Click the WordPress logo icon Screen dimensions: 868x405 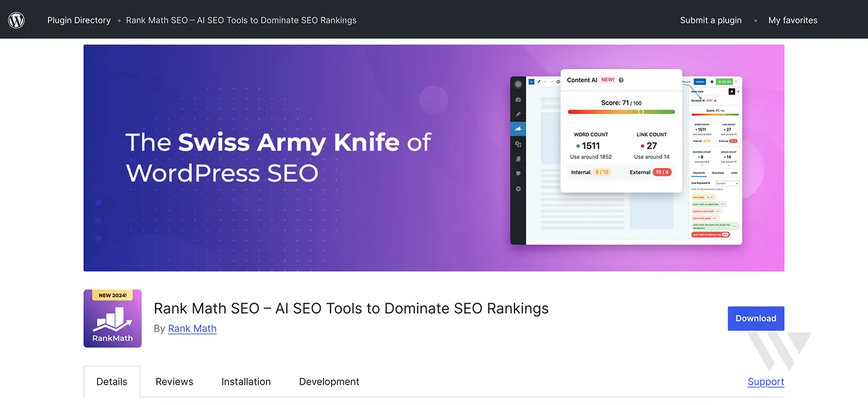pyautogui.click(x=16, y=20)
